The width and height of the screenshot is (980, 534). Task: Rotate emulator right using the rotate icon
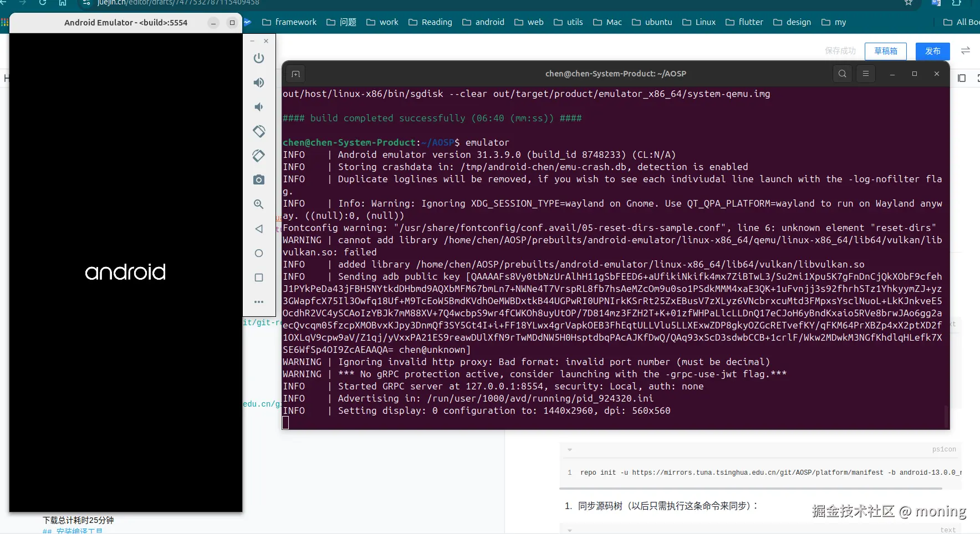click(259, 156)
